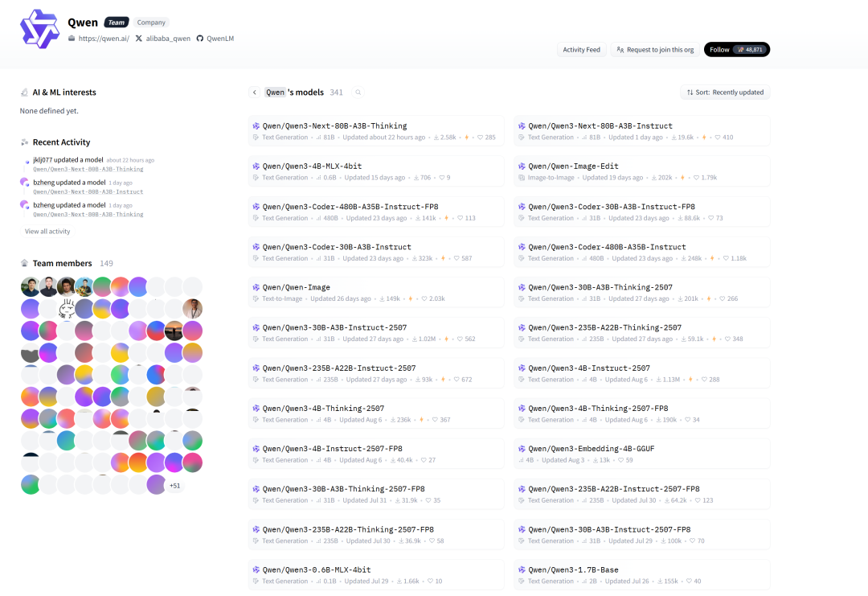The image size is (868, 596).
Task: Click the Team badge next to Qwen
Action: pyautogui.click(x=117, y=23)
